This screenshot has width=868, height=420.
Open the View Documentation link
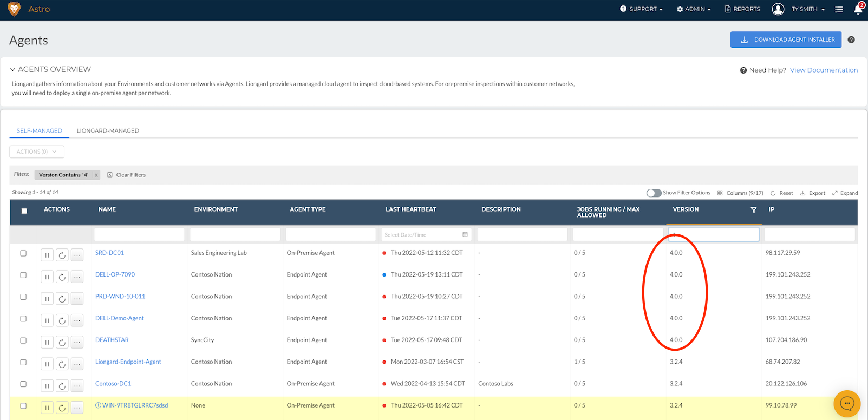pyautogui.click(x=824, y=70)
